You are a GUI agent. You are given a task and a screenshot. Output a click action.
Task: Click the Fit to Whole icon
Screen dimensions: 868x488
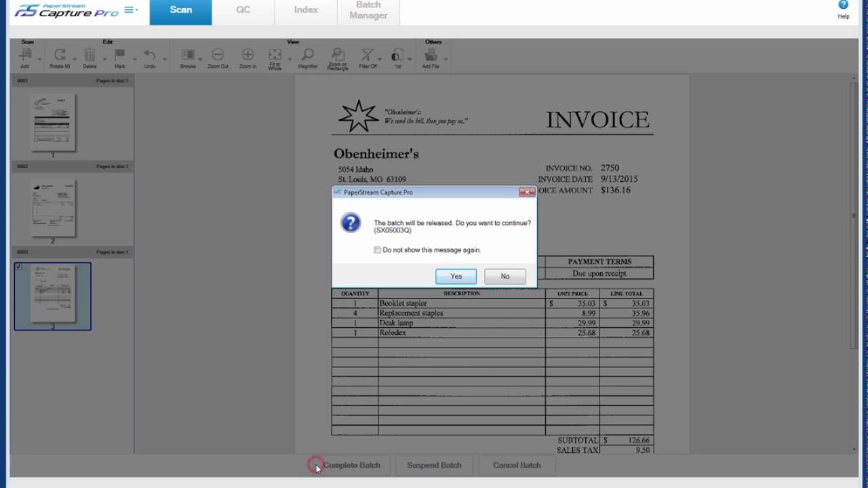(x=275, y=55)
